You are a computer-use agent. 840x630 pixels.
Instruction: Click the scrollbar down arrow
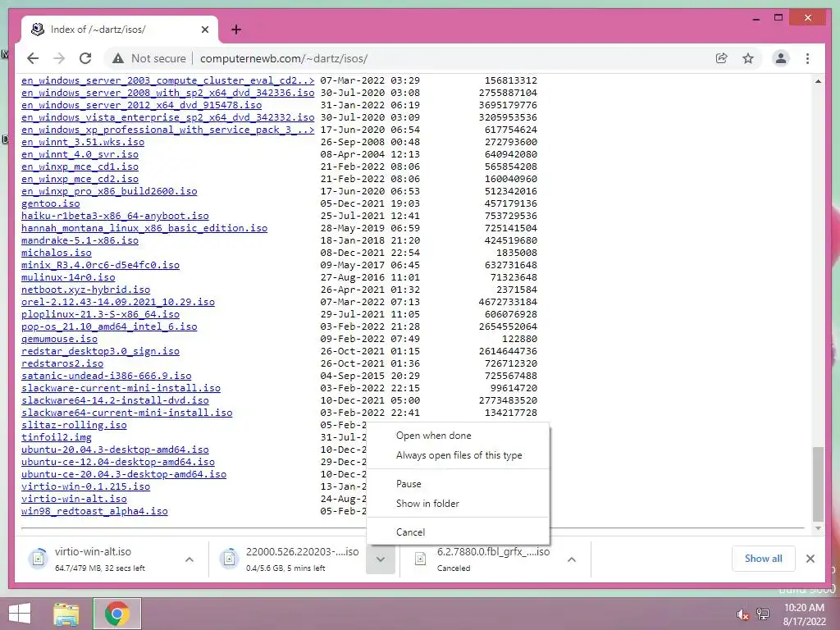click(818, 529)
